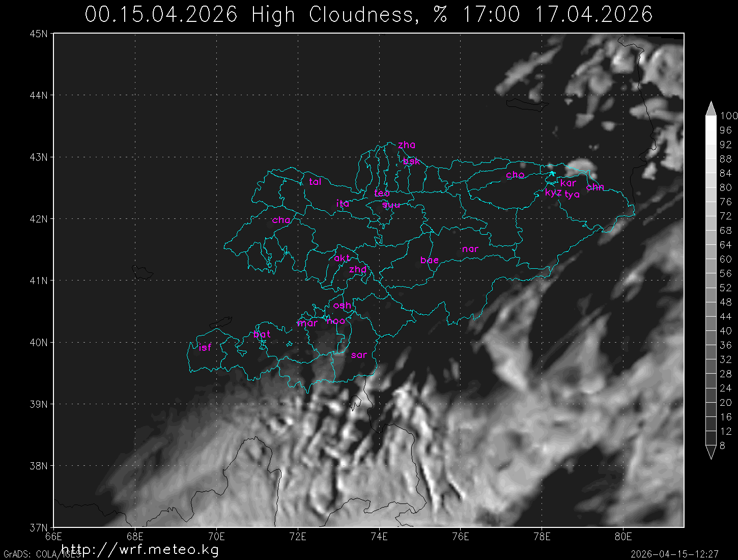Select the 'osh' station label
738x560 pixels.
coord(342,305)
